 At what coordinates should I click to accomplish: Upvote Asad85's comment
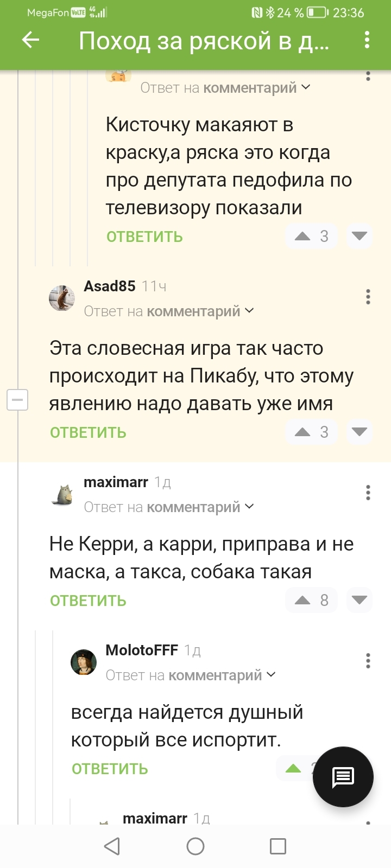click(x=303, y=432)
